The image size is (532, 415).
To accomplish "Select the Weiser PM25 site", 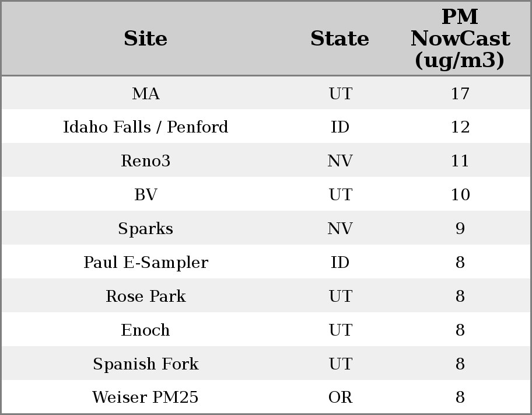I will click(145, 398).
